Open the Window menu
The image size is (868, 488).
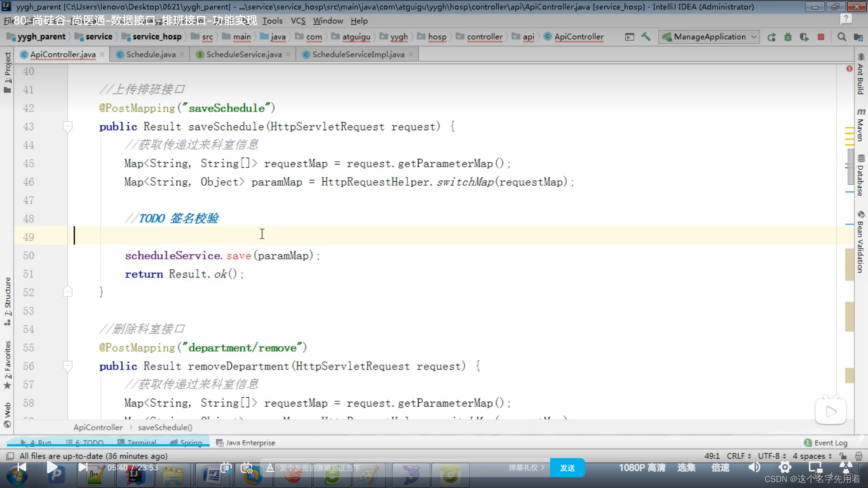[328, 21]
